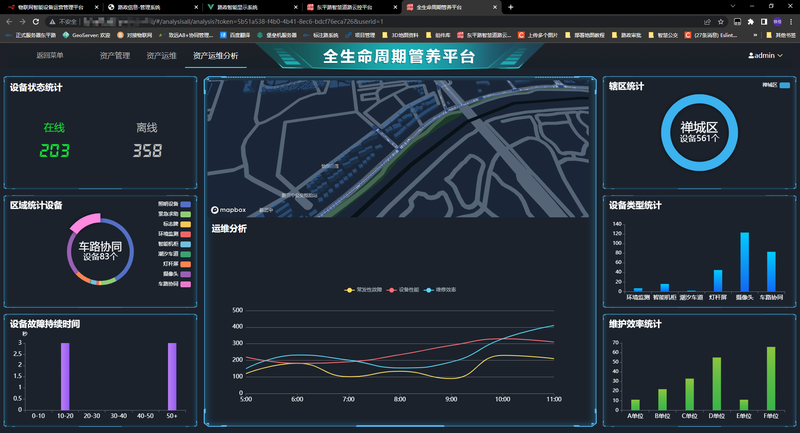Click the F单位 bar in 维护效率统计
The image size is (800, 433).
pyautogui.click(x=770, y=379)
